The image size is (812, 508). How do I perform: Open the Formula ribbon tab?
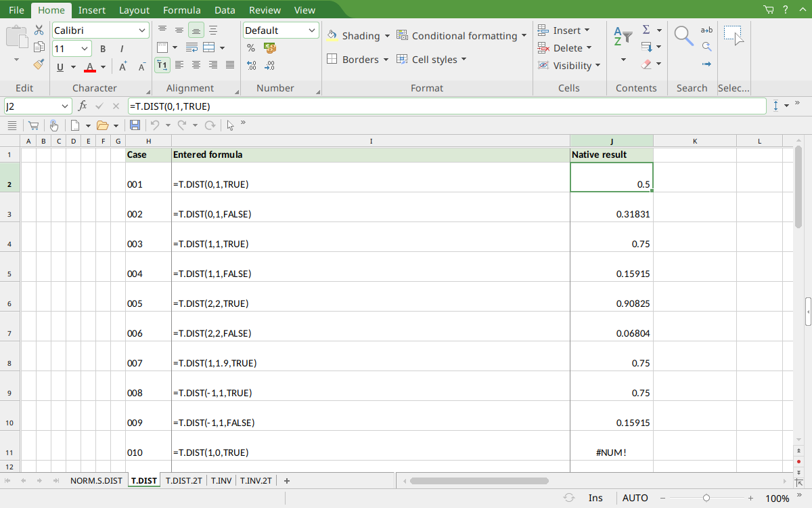182,10
